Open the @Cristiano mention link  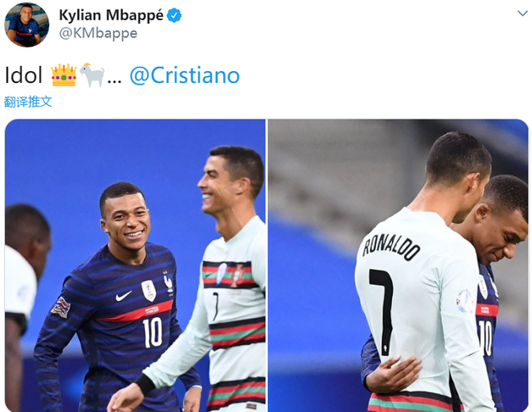(185, 75)
